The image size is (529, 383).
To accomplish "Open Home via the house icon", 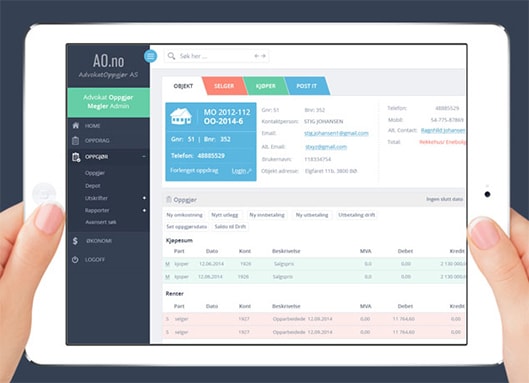I will (x=76, y=126).
